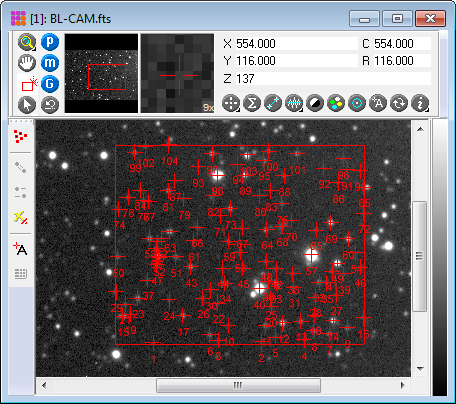The width and height of the screenshot is (456, 404).
Task: Choose the distance line measurement tool
Action: point(273,103)
